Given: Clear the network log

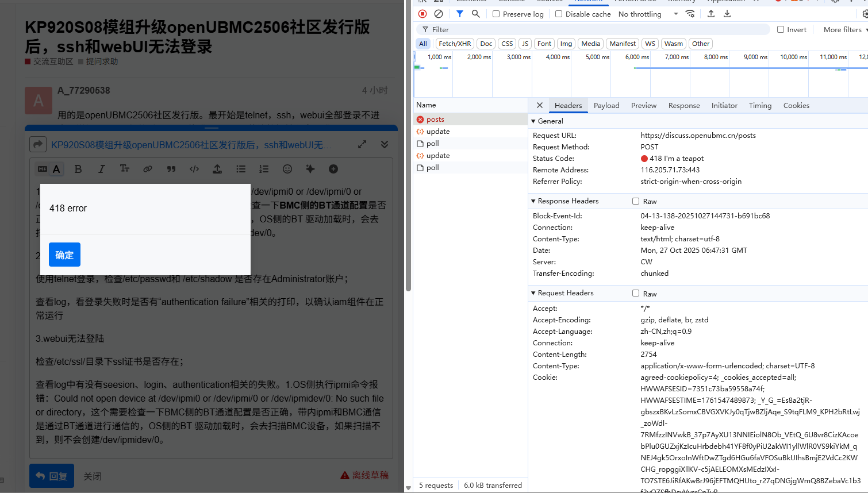Looking at the screenshot, I should coord(439,14).
